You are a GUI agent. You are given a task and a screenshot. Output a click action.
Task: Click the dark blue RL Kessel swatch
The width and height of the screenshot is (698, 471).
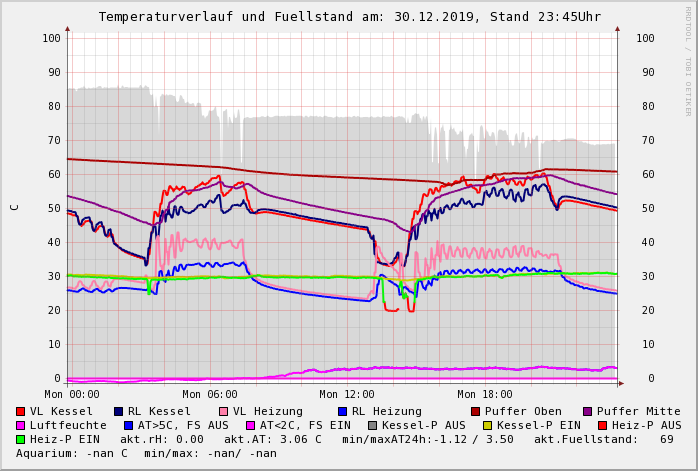[118, 411]
